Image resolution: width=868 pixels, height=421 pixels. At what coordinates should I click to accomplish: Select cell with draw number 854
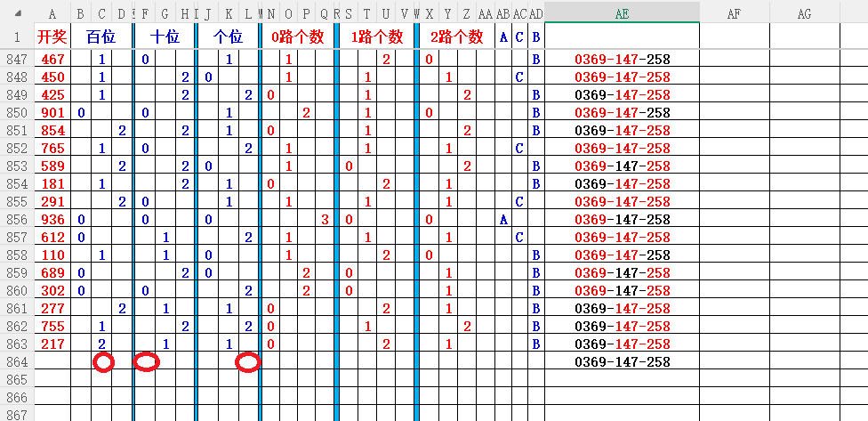point(52,131)
